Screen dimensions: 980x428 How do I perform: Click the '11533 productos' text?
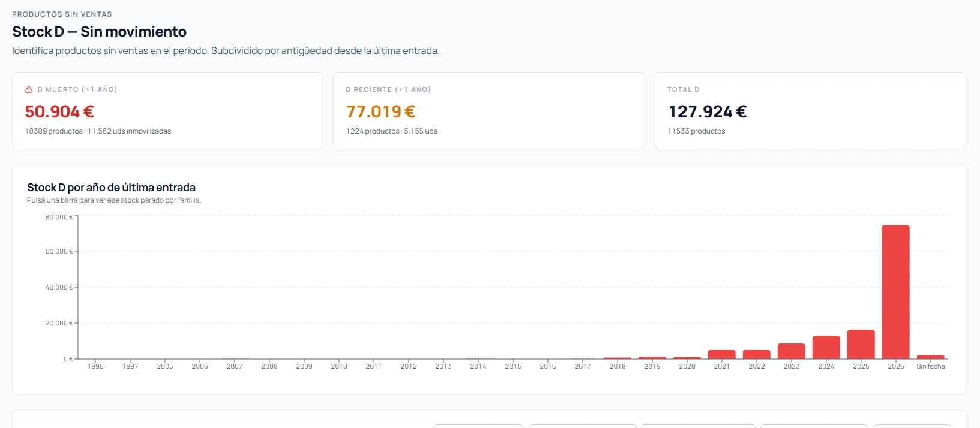[x=696, y=131]
